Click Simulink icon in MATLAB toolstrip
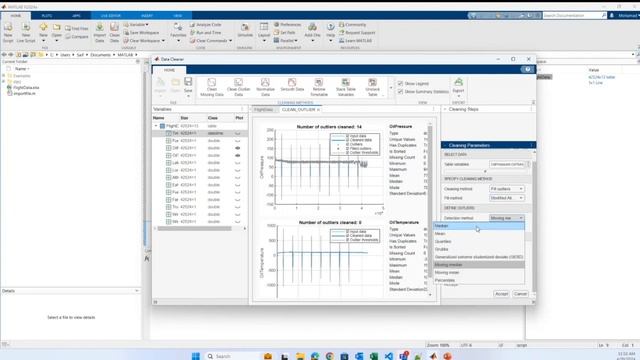Viewport: 640px width, 360px height. click(245, 31)
